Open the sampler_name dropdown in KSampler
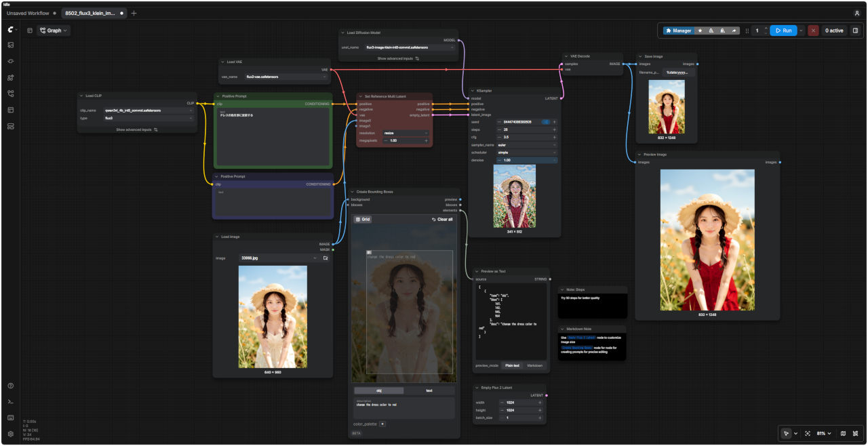Screen dimensions: 868x446 point(526,145)
